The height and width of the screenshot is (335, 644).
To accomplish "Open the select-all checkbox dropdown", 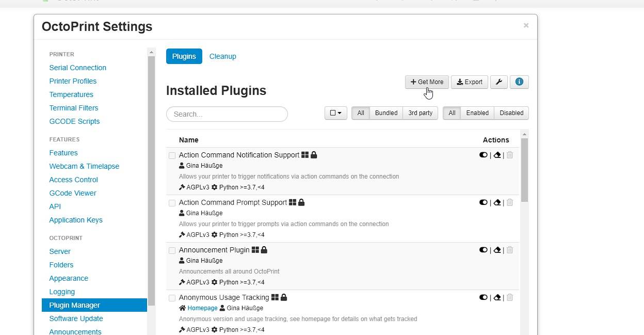I will tap(335, 113).
